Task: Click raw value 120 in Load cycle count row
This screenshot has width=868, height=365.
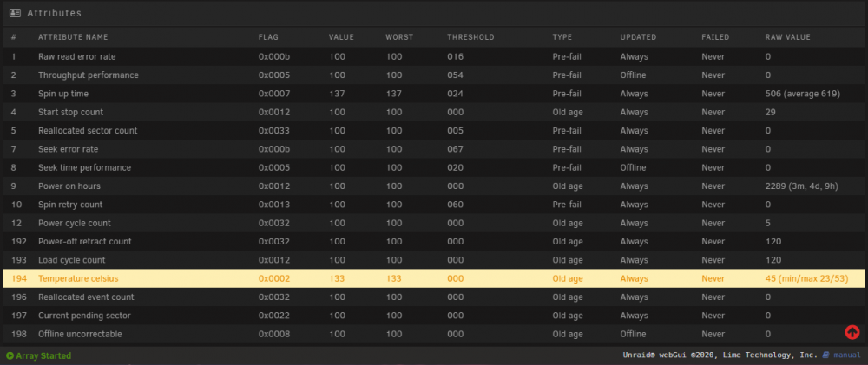Action: (x=773, y=260)
